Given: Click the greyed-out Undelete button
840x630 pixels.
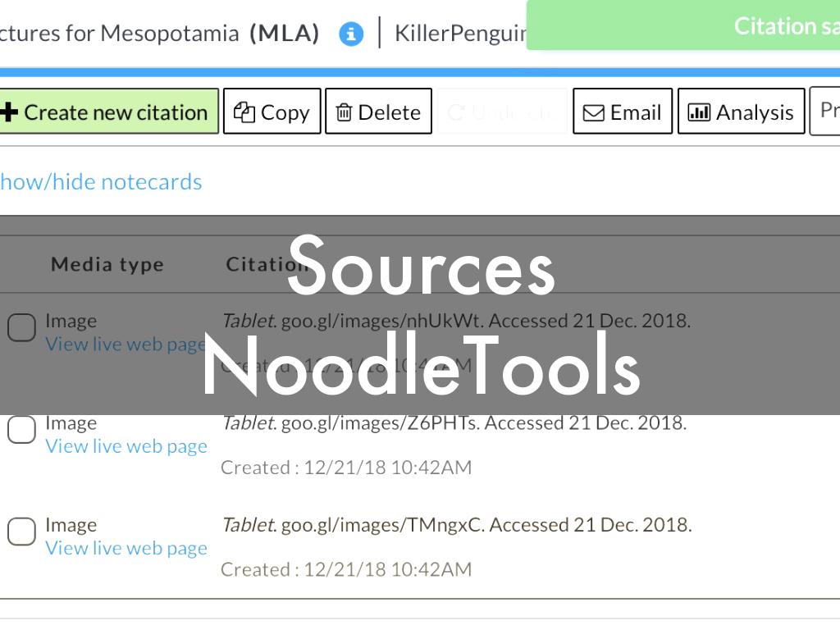Looking at the screenshot, I should (502, 112).
